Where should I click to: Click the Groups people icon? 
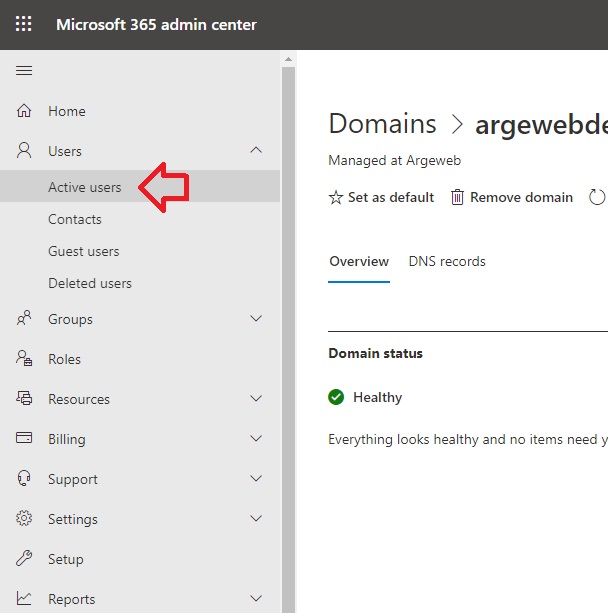pos(24,318)
